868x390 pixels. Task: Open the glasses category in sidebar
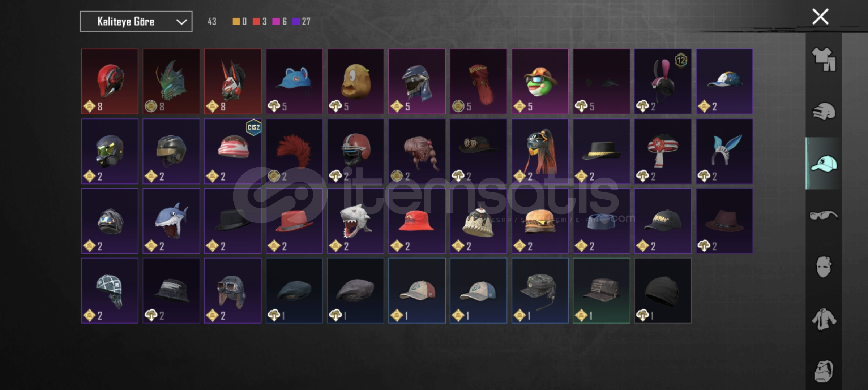coord(824,216)
